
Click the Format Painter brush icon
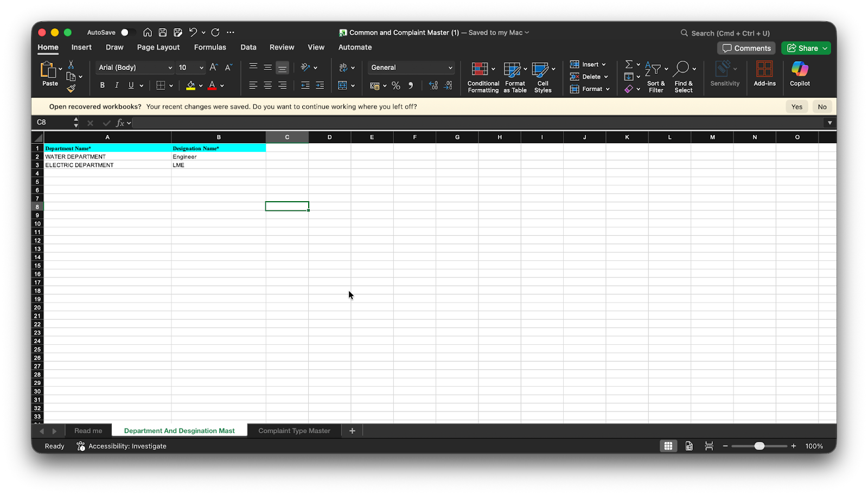[71, 88]
